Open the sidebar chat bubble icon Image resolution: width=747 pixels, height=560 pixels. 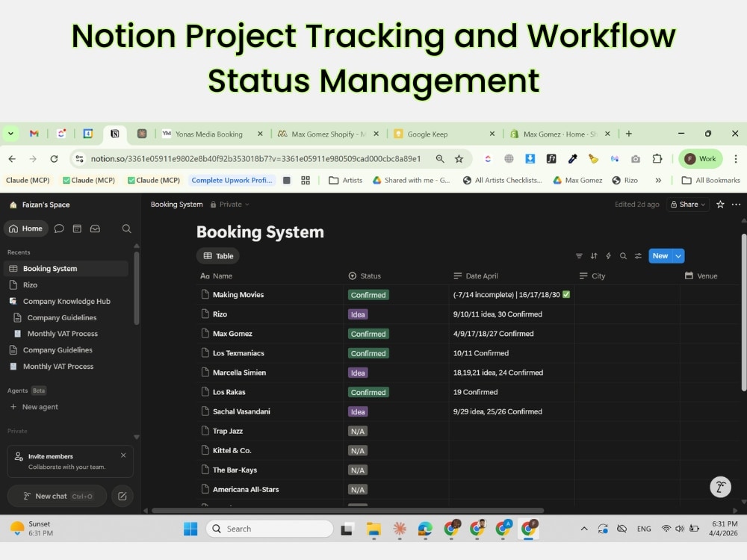tap(59, 228)
